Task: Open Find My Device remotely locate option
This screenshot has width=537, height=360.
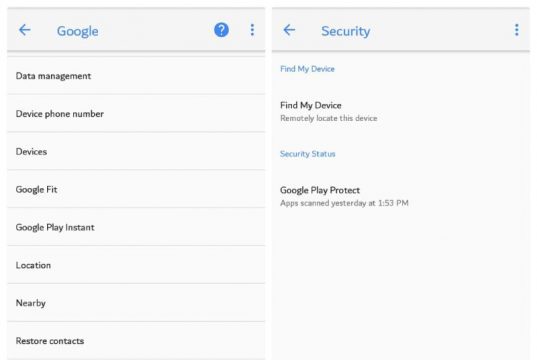Action: click(401, 111)
